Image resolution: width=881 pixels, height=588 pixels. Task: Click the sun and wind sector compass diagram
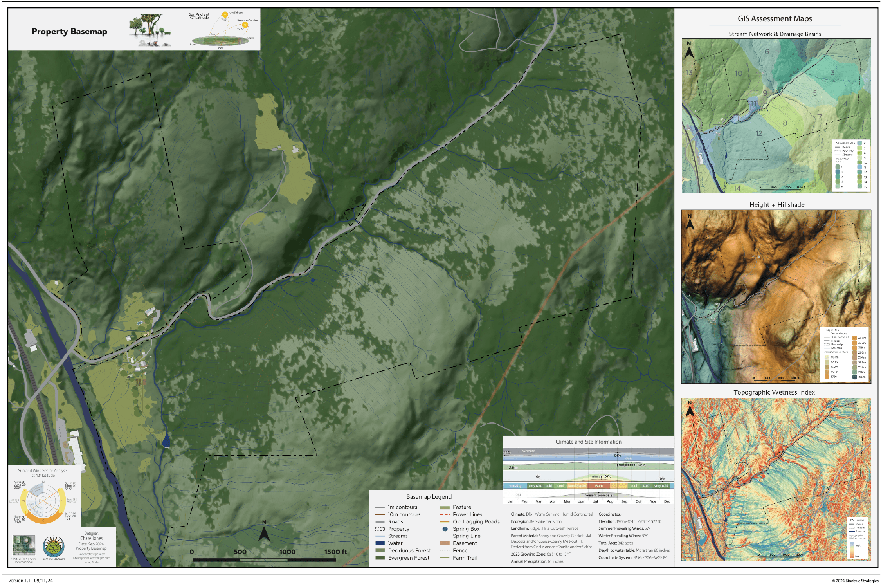click(x=43, y=500)
